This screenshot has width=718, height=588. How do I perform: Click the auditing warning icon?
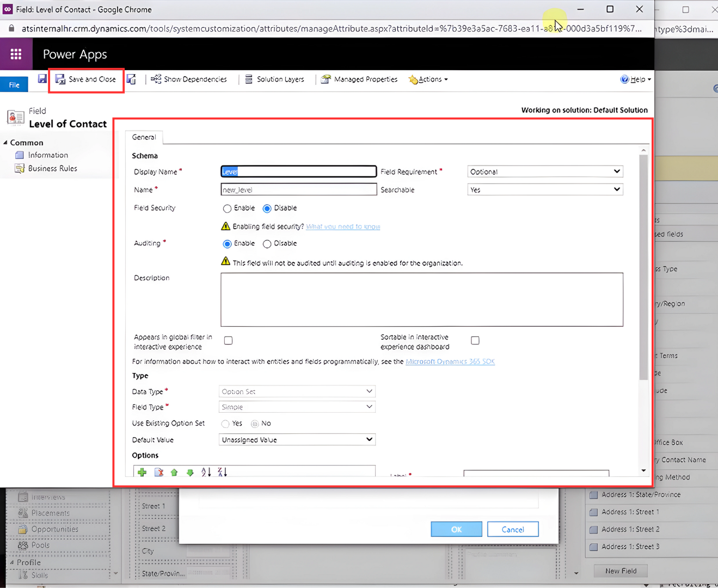click(225, 261)
